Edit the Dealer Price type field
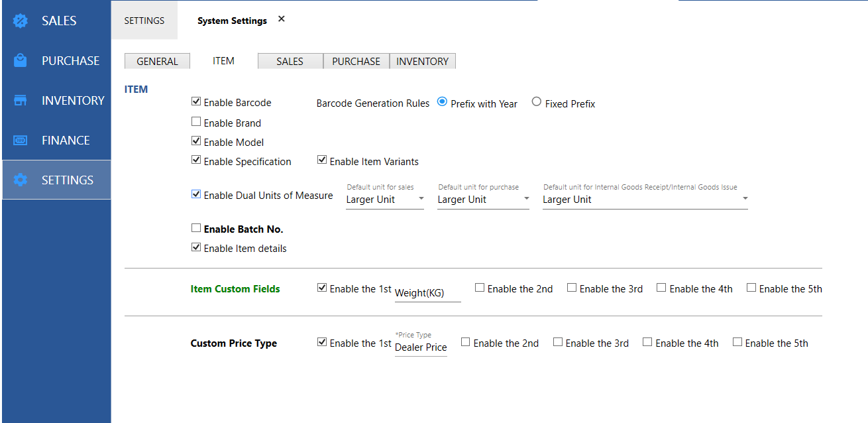The image size is (868, 423). tap(421, 347)
